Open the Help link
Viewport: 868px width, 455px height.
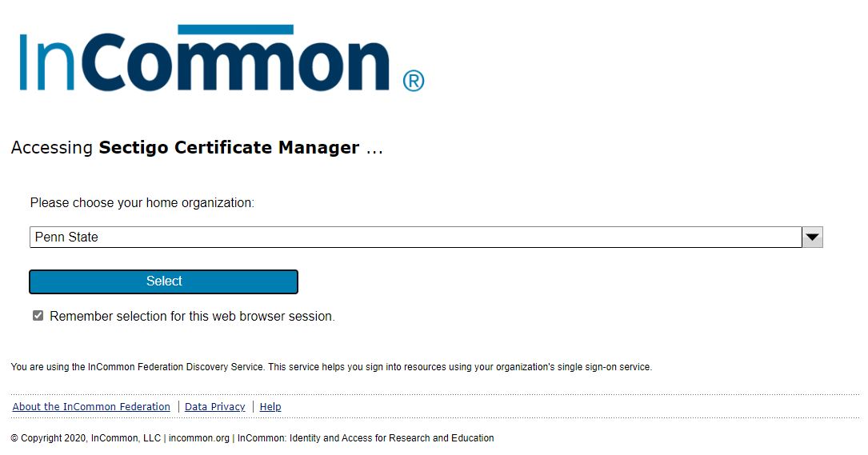(x=270, y=407)
